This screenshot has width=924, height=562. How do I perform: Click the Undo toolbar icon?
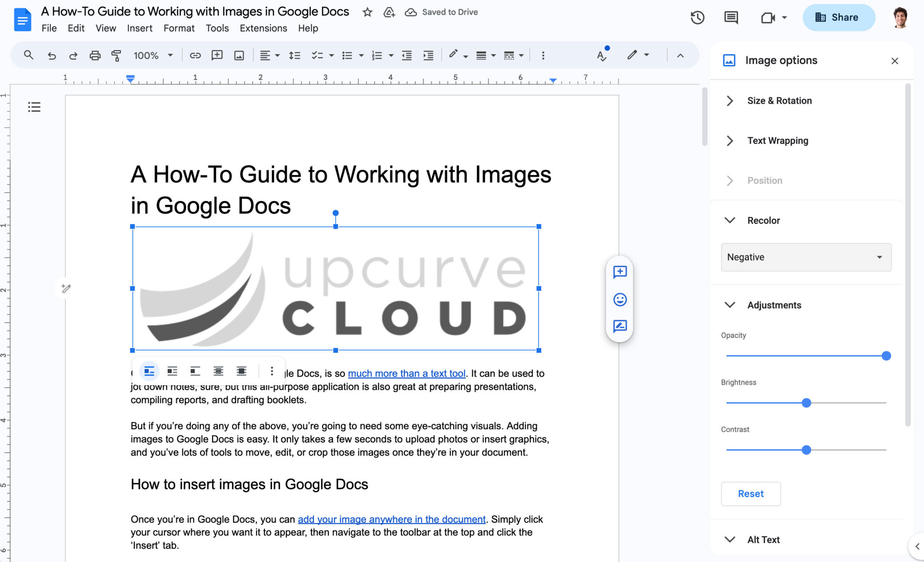point(51,55)
